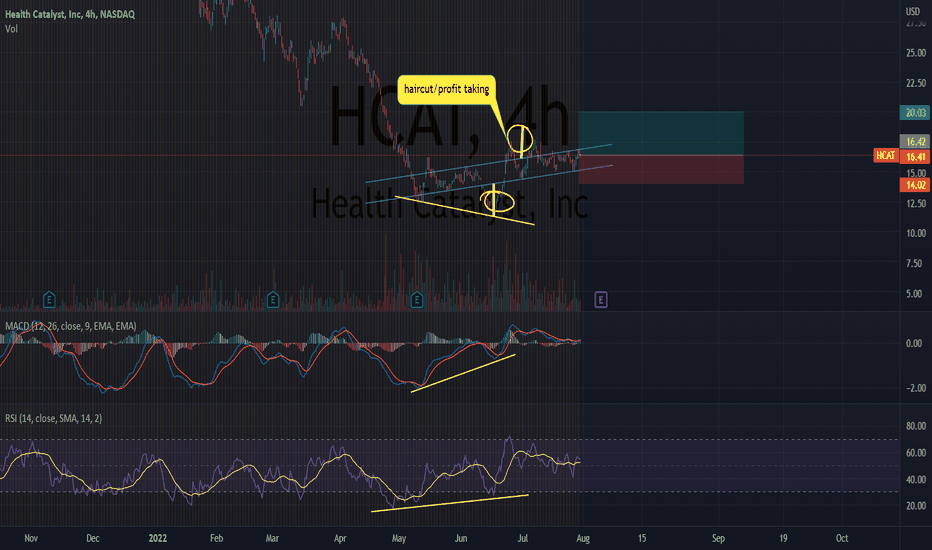This screenshot has height=550, width=932.
Task: Click the 'haircut/profit taking' callout note
Action: (446, 89)
